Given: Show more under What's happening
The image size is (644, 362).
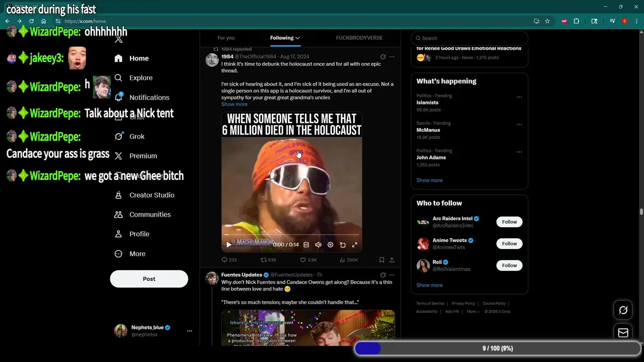Looking at the screenshot, I should [430, 180].
